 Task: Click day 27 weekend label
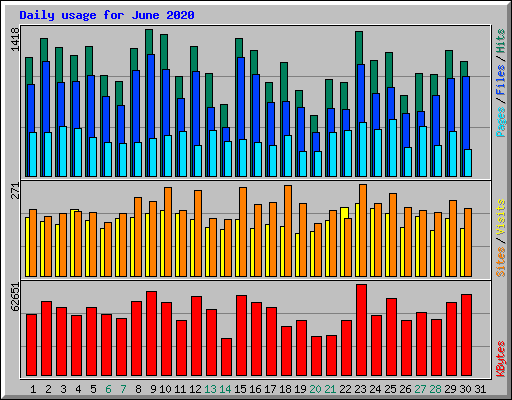click(x=420, y=389)
